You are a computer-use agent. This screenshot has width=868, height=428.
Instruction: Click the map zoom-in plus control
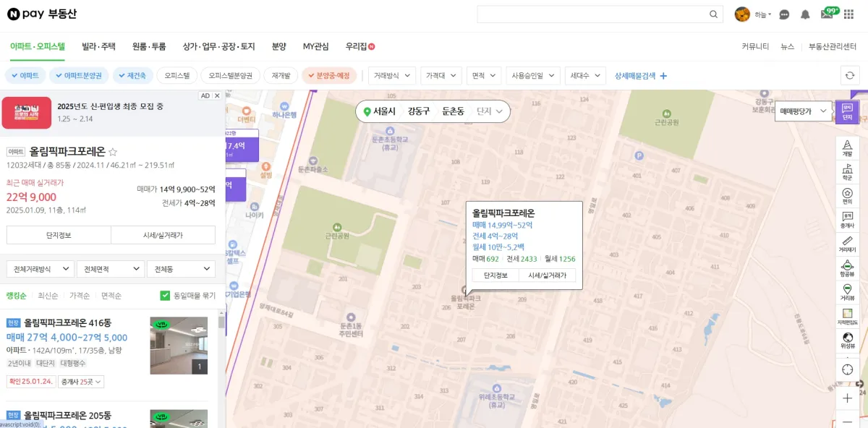[846, 398]
